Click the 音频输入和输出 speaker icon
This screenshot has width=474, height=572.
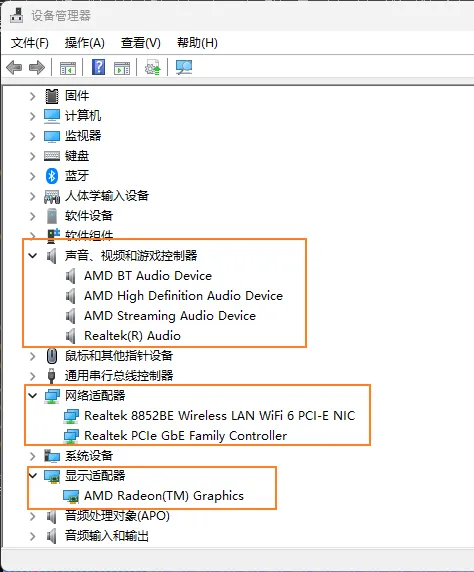(52, 537)
